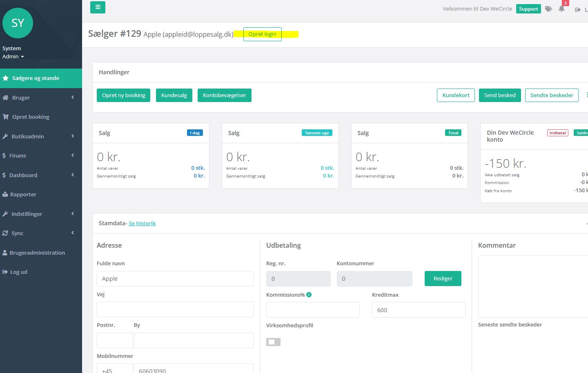
Task: Click the Send besked button
Action: point(500,95)
